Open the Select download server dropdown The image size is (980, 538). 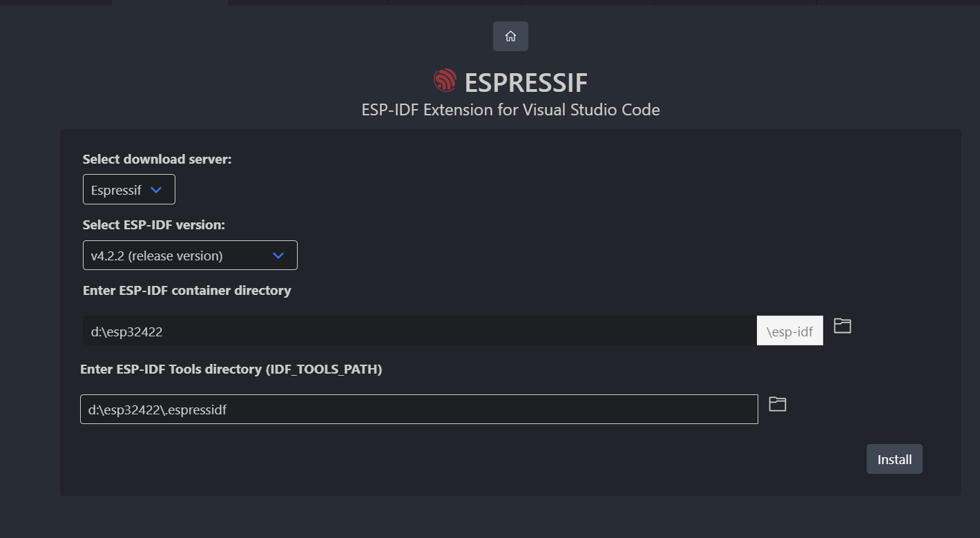tap(128, 189)
